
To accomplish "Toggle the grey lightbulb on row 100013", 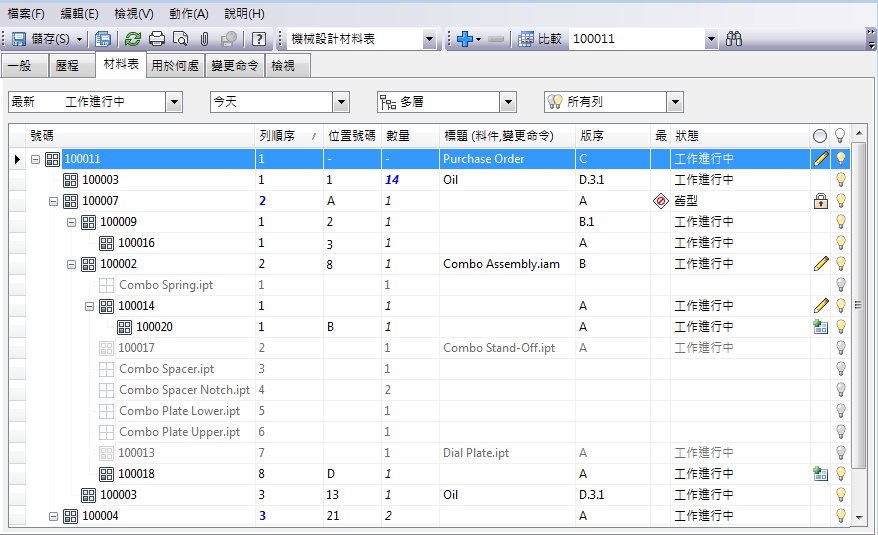I will pos(840,453).
